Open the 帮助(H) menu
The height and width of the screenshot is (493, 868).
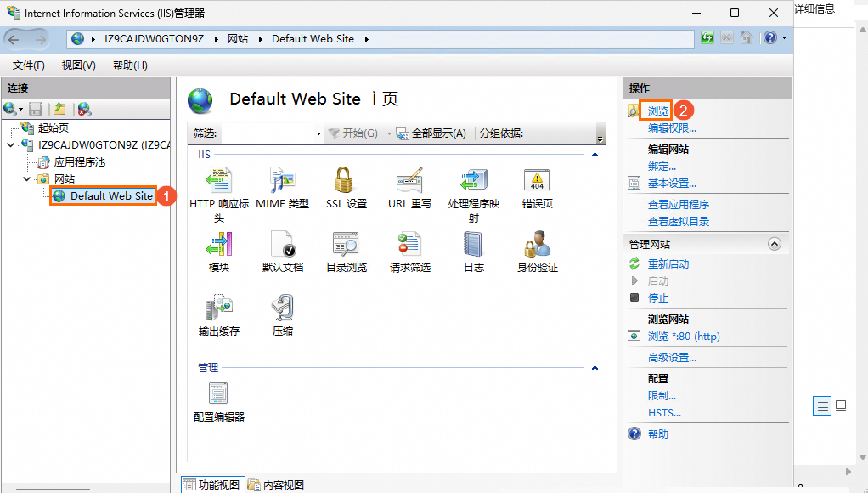pos(130,65)
